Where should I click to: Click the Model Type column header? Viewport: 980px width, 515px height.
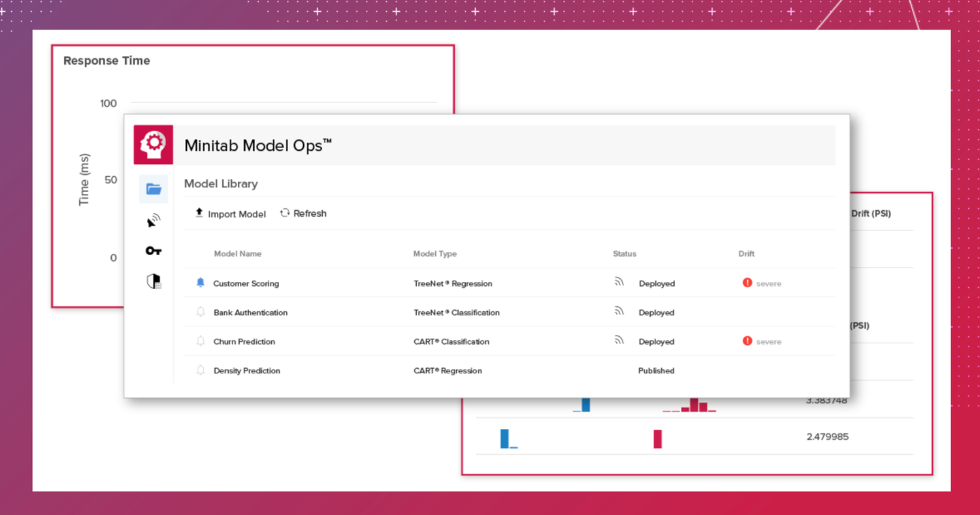[x=434, y=253]
